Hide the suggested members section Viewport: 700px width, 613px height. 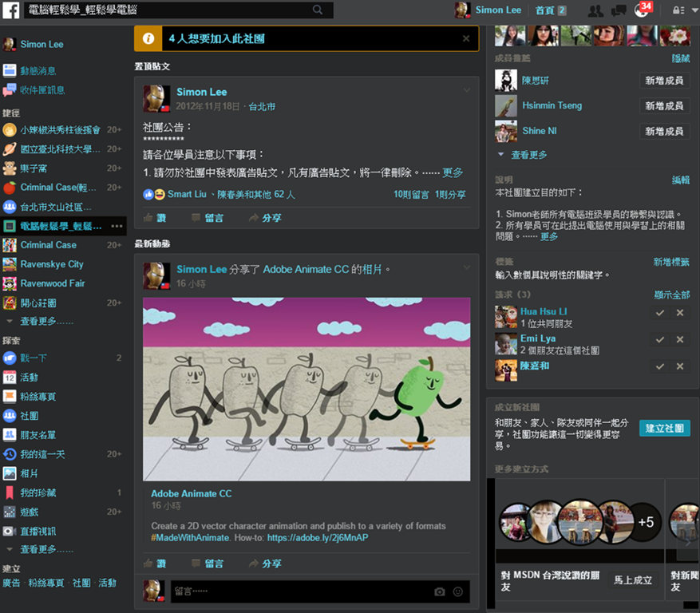pyautogui.click(x=680, y=58)
